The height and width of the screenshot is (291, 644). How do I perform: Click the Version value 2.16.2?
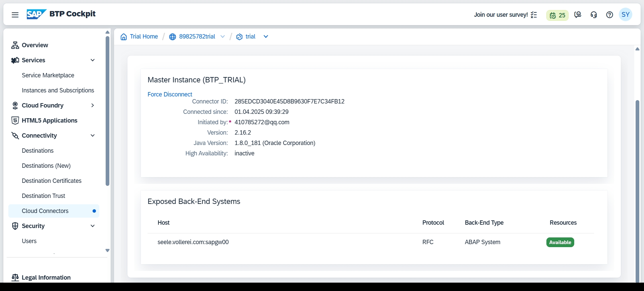243,133
